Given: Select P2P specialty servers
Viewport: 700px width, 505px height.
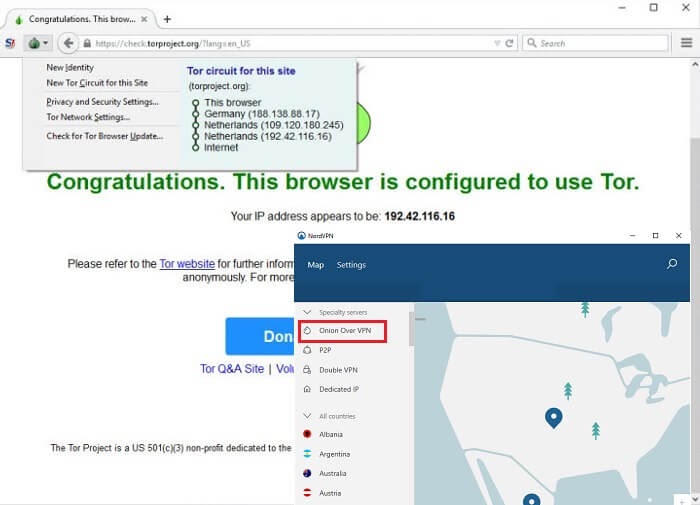Looking at the screenshot, I should (325, 351).
